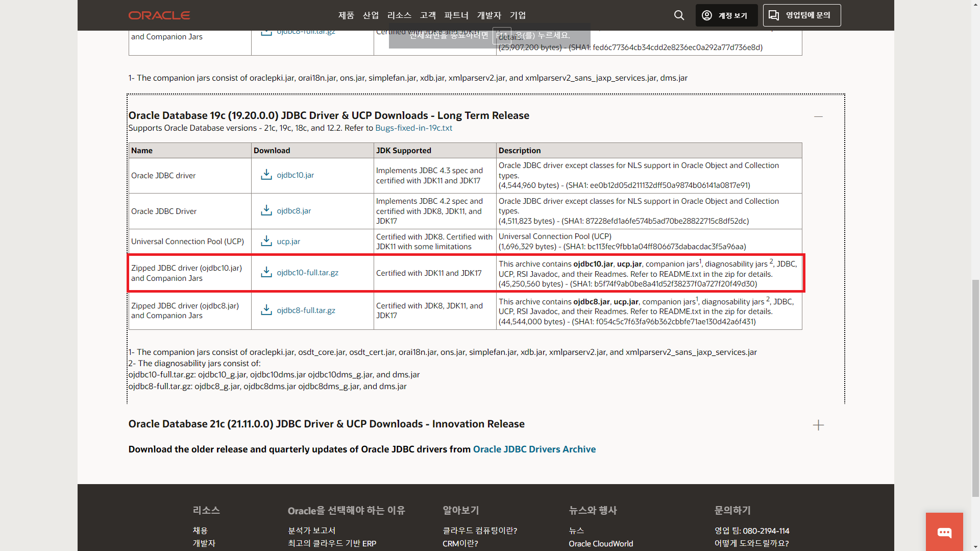
Task: Open the Oracle JDBC Drivers Archive link
Action: [534, 449]
